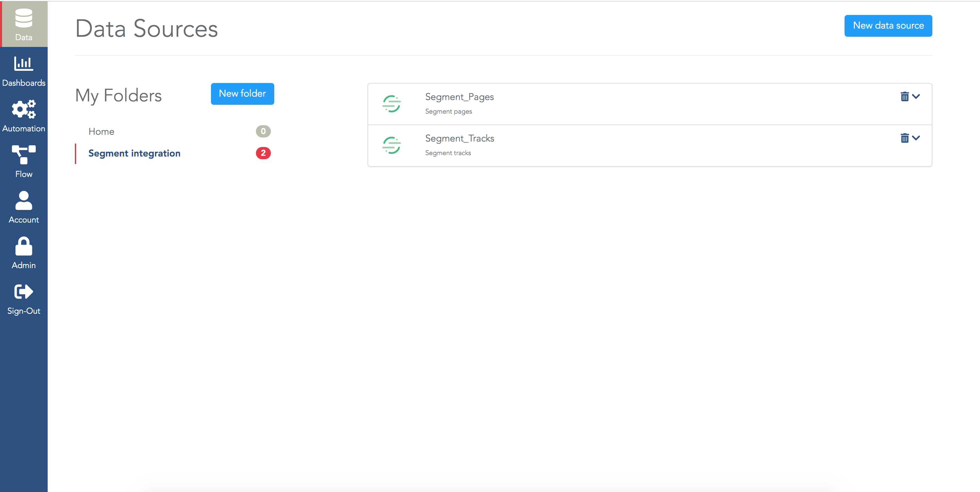
Task: Open the Segment_Pages data source title
Action: 459,97
